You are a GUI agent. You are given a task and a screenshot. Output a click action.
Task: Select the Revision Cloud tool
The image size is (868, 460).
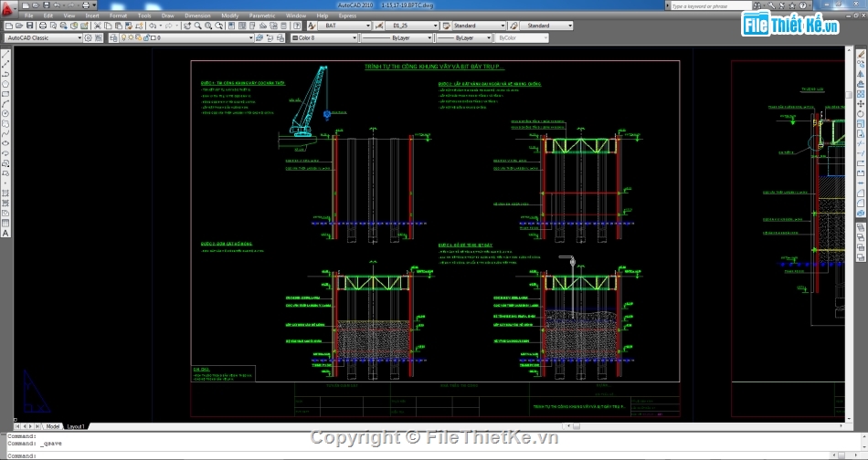click(x=6, y=123)
